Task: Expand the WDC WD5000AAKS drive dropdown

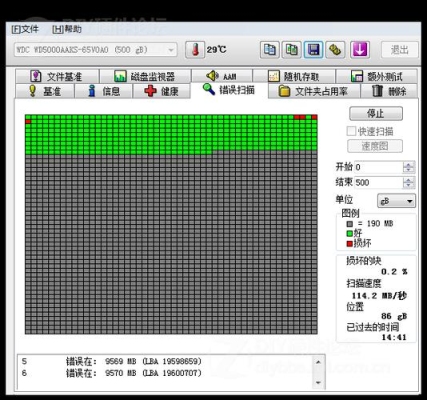Action: 171,50
